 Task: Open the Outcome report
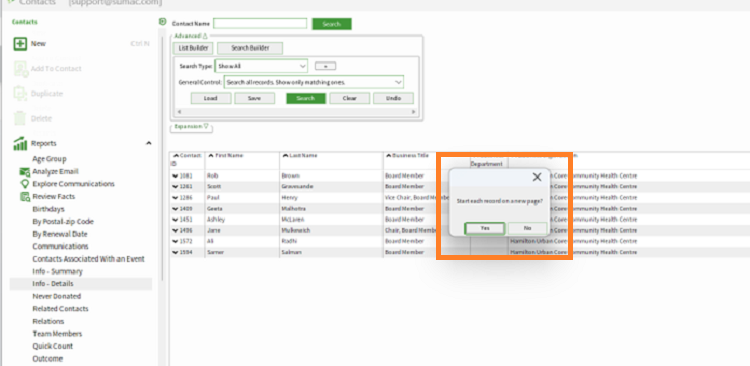[x=47, y=358]
